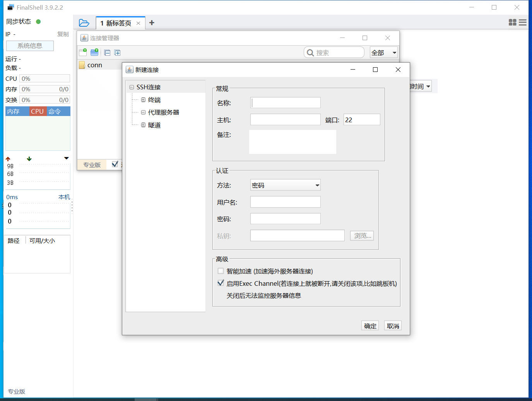Enable 智能加速 for overseas servers
The image size is (532, 401).
pyautogui.click(x=221, y=271)
